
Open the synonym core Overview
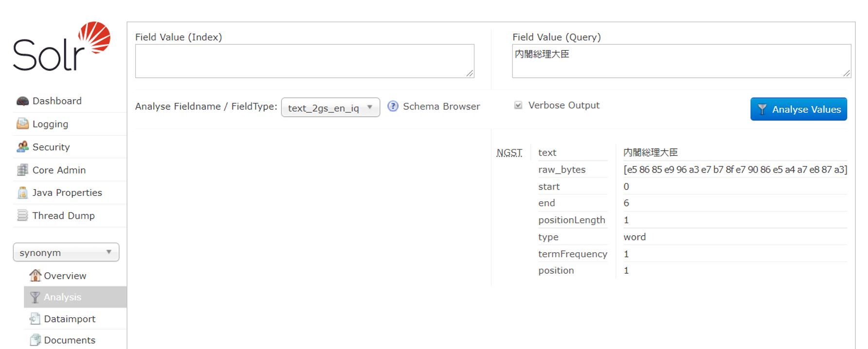coord(65,276)
